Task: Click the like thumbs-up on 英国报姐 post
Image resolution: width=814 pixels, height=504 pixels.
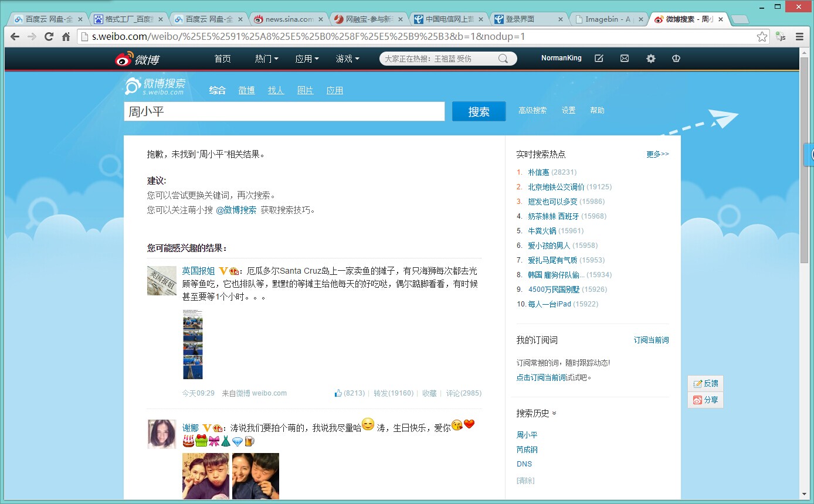Action: (x=338, y=393)
